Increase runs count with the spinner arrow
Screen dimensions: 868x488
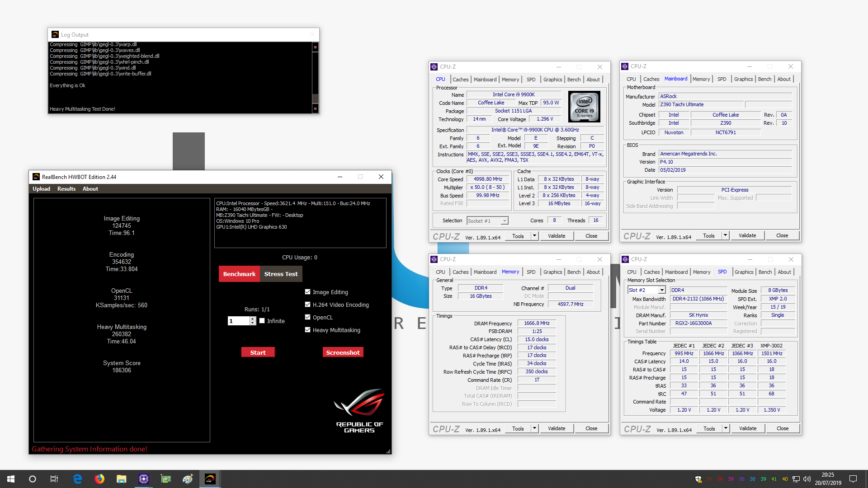tap(253, 319)
